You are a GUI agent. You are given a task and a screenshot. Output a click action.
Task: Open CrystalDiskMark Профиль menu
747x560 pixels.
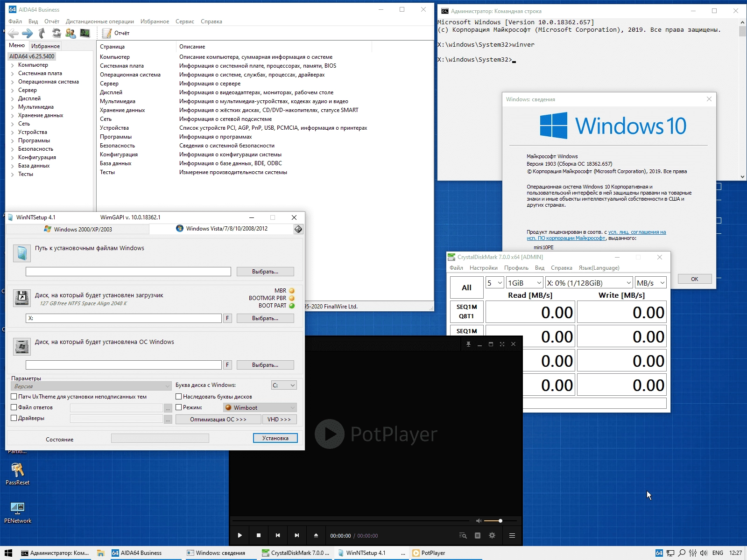[516, 268]
